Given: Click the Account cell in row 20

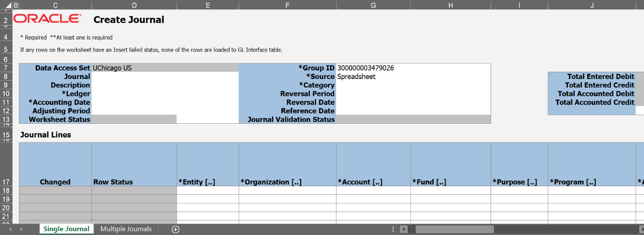Looking at the screenshot, I should pyautogui.click(x=374, y=208).
